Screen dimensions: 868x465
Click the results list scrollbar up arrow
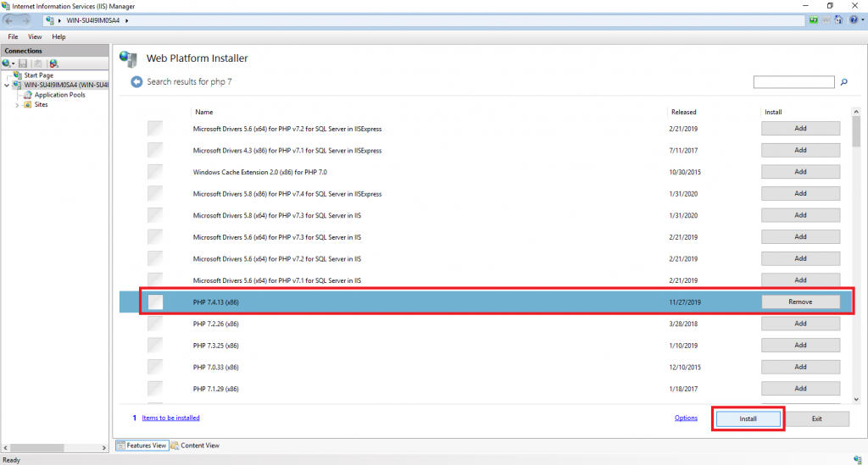(856, 112)
